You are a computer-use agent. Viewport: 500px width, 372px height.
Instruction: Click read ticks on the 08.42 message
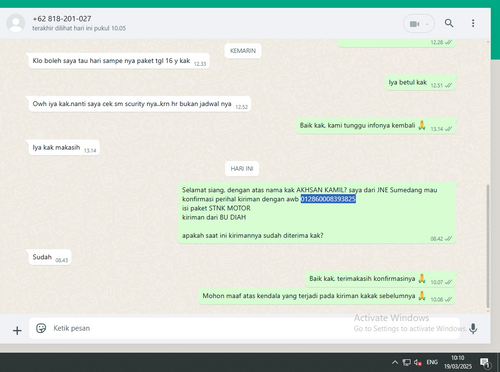pyautogui.click(x=448, y=239)
